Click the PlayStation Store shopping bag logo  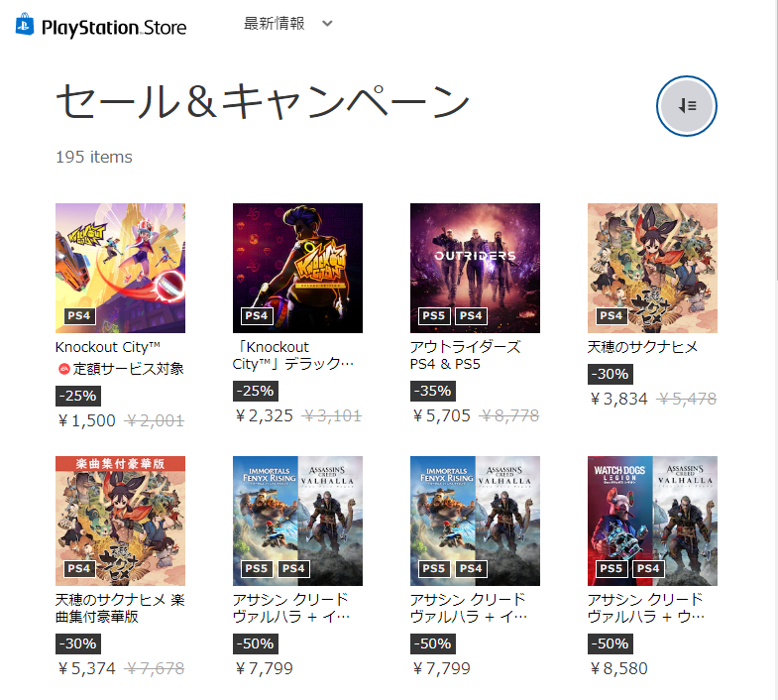coord(25,25)
